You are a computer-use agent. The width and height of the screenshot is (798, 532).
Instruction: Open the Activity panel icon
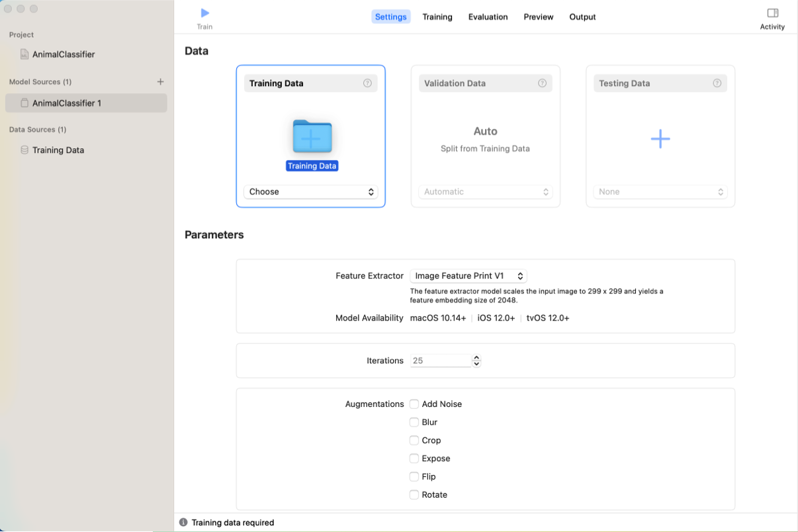(772, 13)
